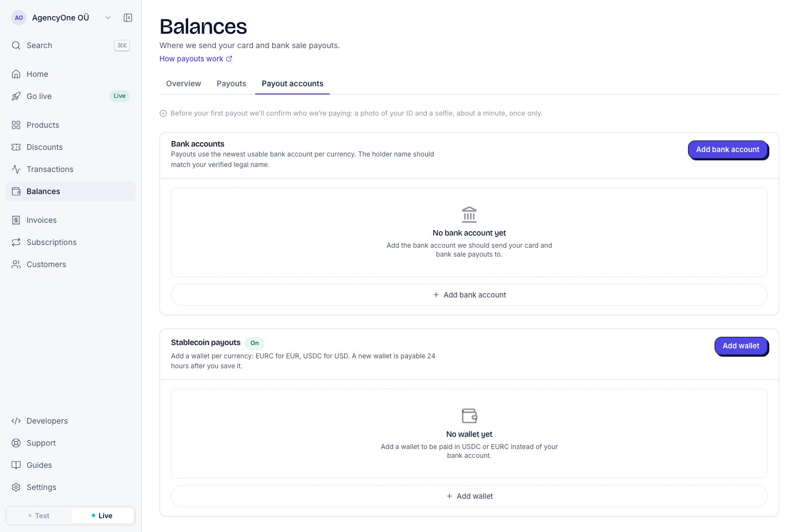
Task: Click the Transactions activity icon
Action: click(16, 169)
